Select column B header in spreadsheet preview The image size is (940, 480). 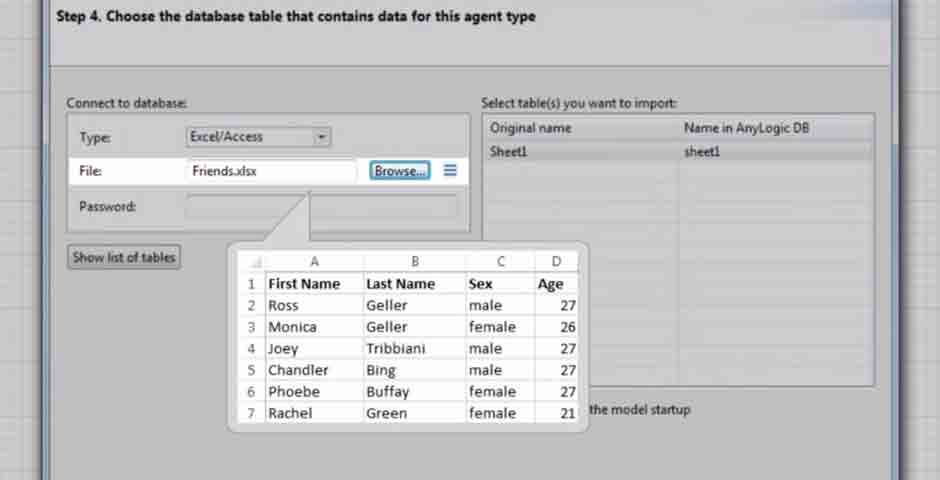tap(414, 262)
